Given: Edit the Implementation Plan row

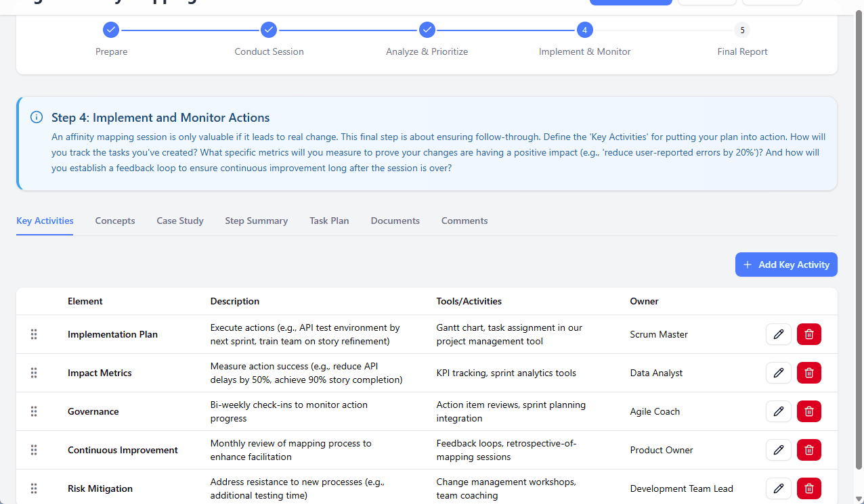Looking at the screenshot, I should coord(778,334).
